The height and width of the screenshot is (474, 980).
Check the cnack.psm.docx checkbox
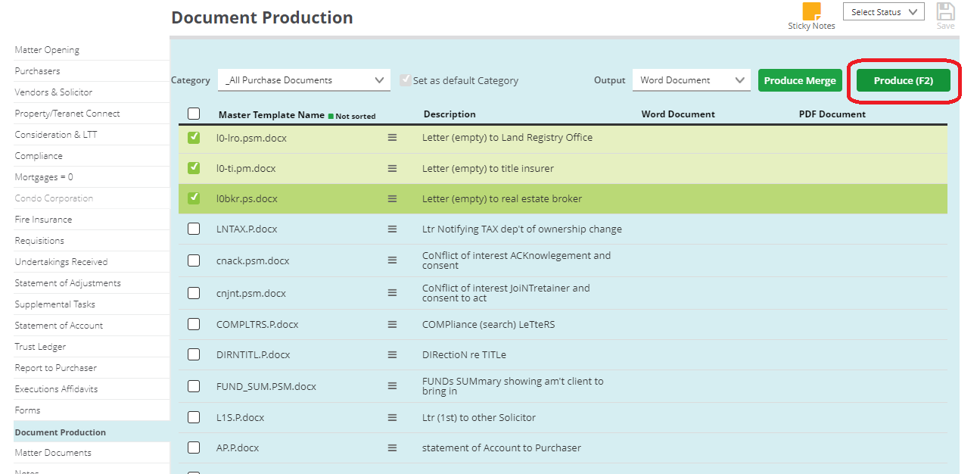tap(194, 260)
